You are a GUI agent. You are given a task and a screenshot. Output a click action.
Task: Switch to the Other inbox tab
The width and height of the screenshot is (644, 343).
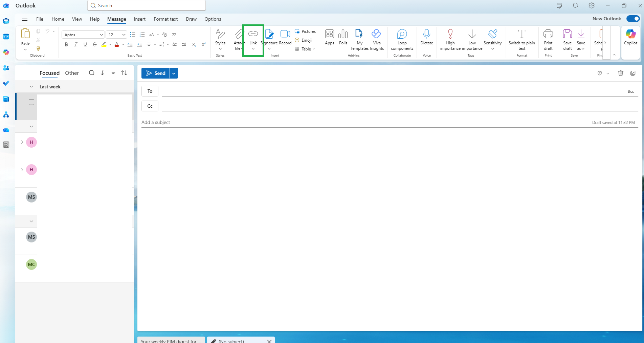72,73
